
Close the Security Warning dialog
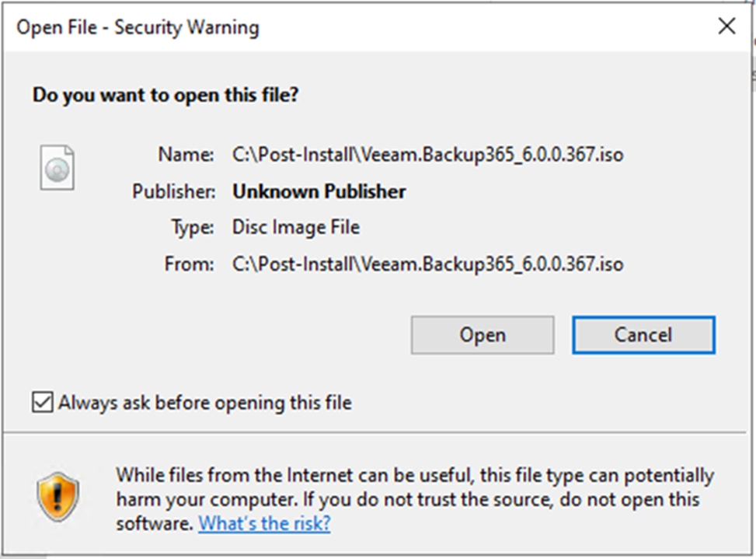pyautogui.click(x=726, y=26)
